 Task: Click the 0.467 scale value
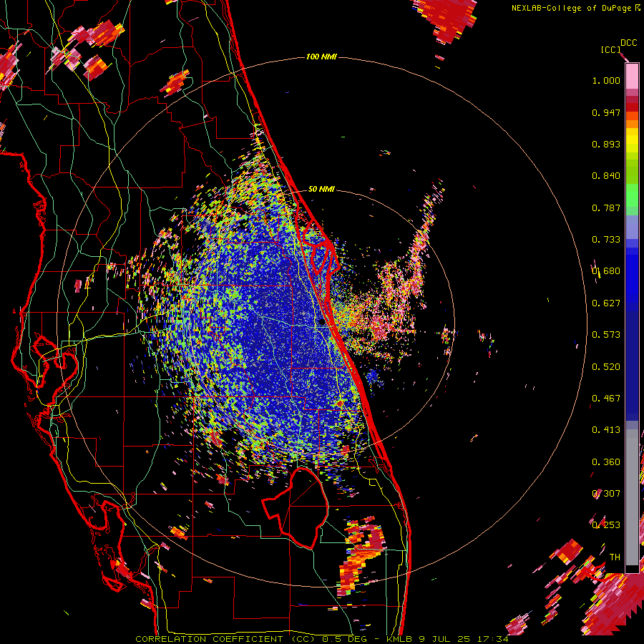[x=606, y=399]
